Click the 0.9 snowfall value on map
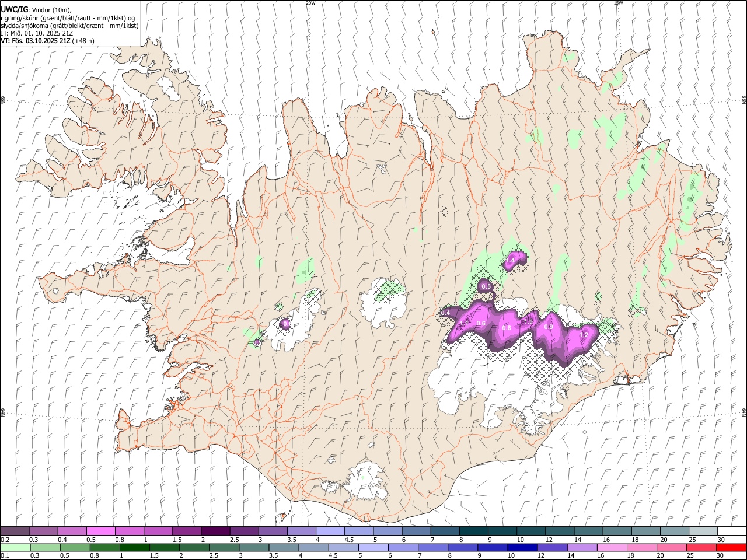This screenshot has height=560, width=747. pyautogui.click(x=549, y=327)
